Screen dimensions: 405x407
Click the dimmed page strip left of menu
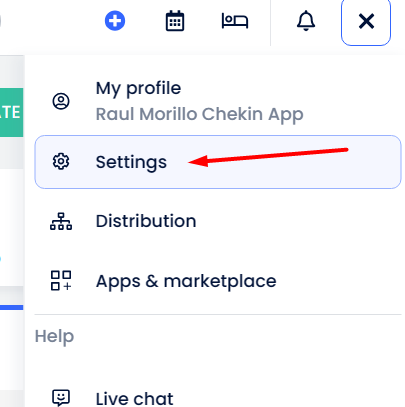(12, 230)
